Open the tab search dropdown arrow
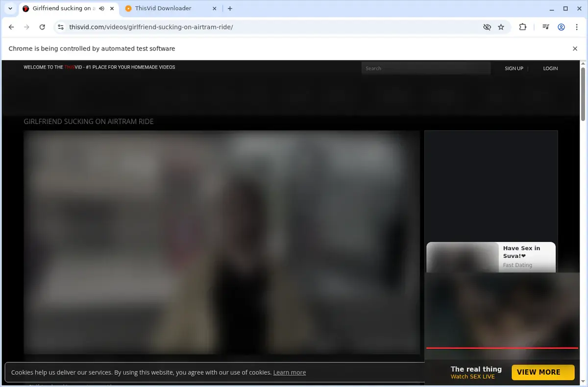 click(x=10, y=8)
